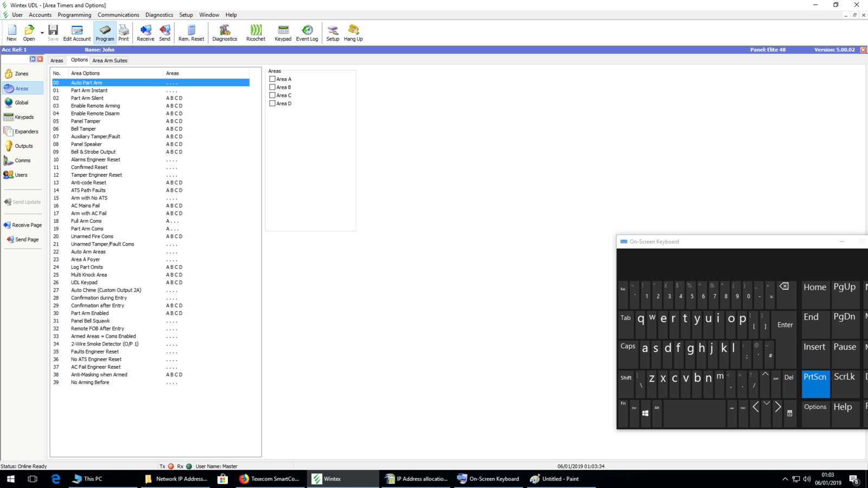Screen dimensions: 868x488
Task: Select the Unarmed Fire Coms row
Action: tap(151, 236)
